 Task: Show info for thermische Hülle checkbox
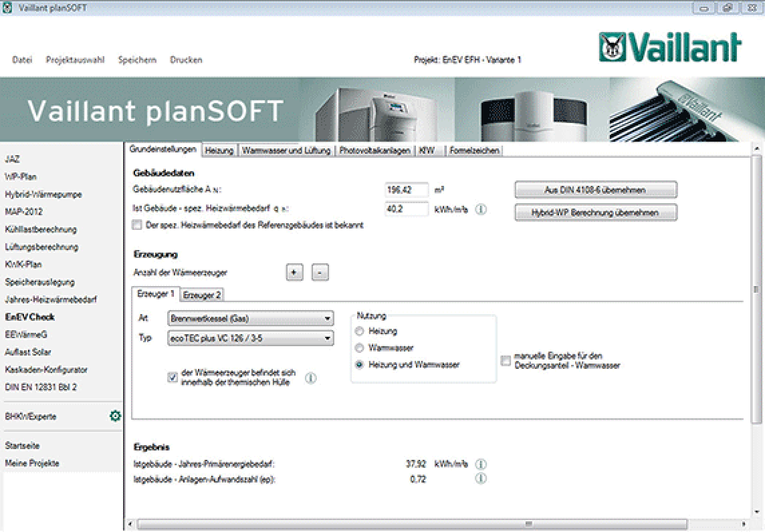pos(311,378)
